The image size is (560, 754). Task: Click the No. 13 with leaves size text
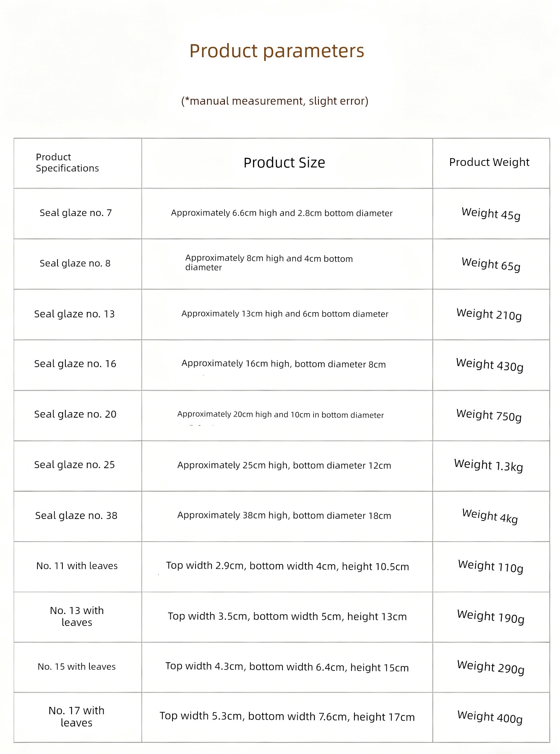pyautogui.click(x=287, y=616)
